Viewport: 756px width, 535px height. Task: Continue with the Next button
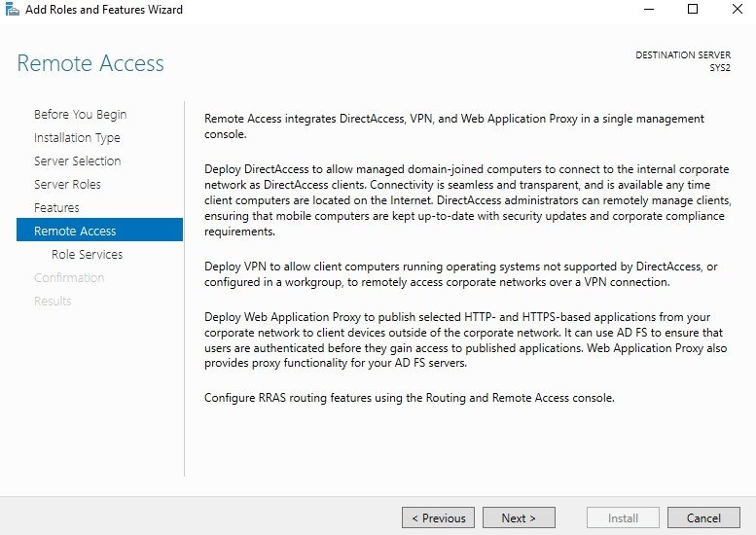pyautogui.click(x=519, y=517)
